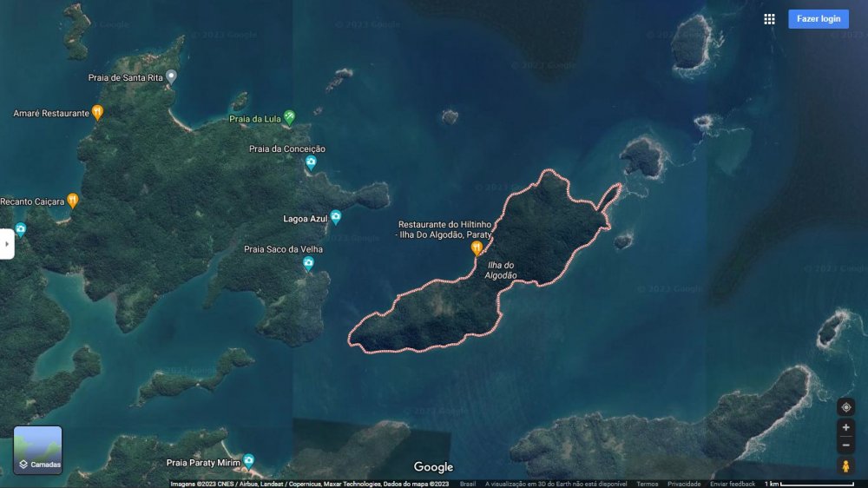
Task: Click the Ilha do Algodão island label
Action: click(500, 270)
